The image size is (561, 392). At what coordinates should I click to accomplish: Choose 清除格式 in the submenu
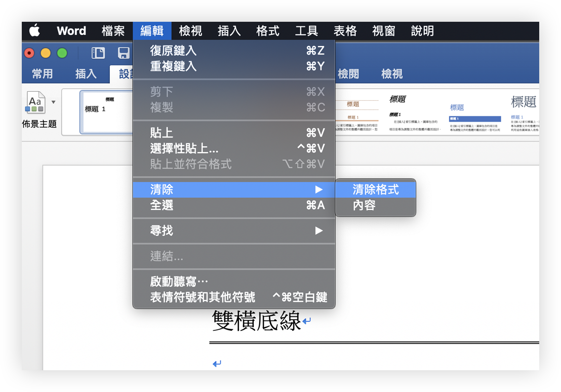tap(376, 190)
